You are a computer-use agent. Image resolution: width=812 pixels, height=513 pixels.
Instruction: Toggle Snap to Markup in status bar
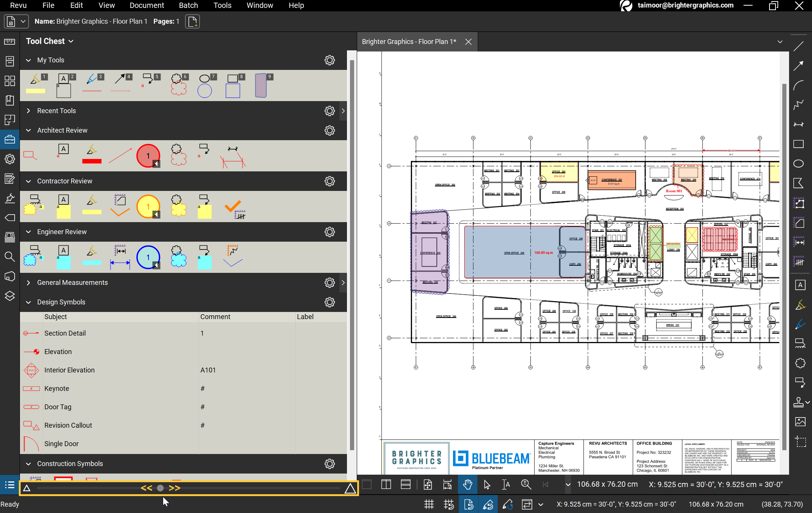point(488,504)
